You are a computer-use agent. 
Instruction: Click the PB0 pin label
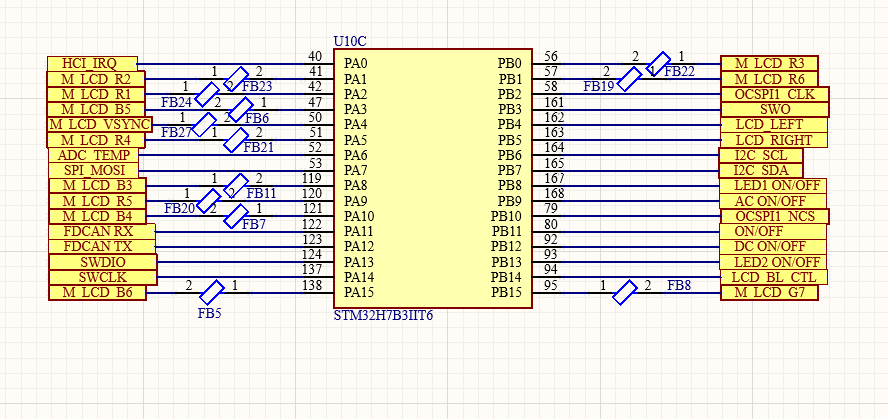(510, 63)
